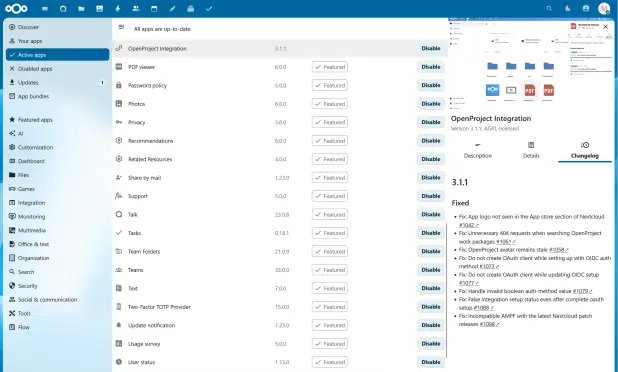Select the Usage survey app row
618x372 pixels.
(x=280, y=344)
